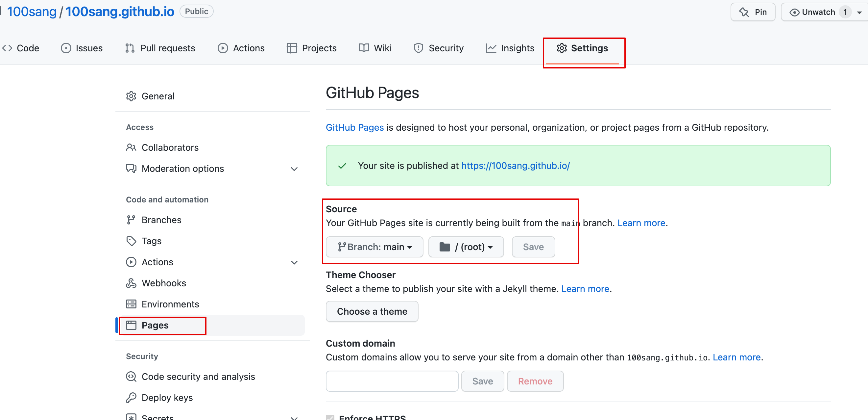Image resolution: width=868 pixels, height=420 pixels.
Task: Click the Tags icon in sidebar
Action: pyautogui.click(x=131, y=241)
